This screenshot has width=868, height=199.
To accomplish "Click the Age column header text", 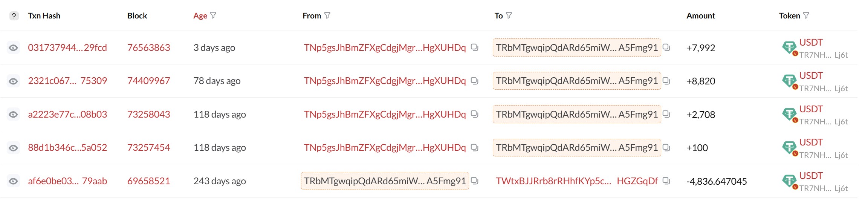I will tap(200, 16).
